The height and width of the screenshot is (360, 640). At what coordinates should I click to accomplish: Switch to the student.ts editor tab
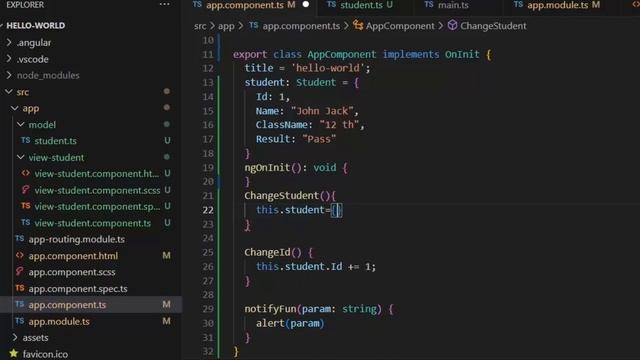[x=360, y=5]
